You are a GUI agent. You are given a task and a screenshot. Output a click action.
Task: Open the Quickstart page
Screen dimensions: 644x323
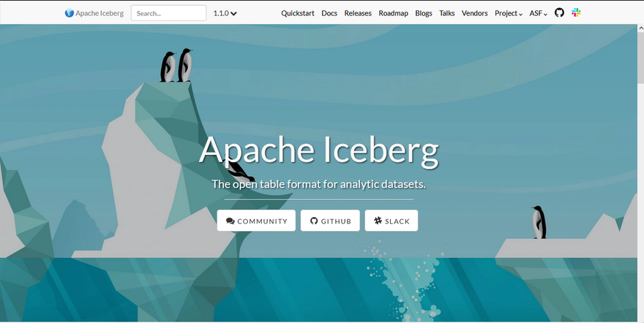(x=297, y=13)
